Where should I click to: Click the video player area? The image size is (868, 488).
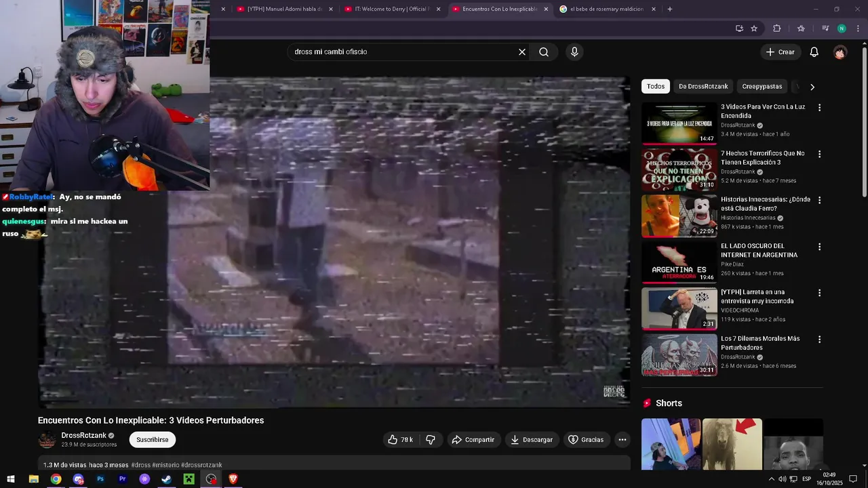coord(334,242)
